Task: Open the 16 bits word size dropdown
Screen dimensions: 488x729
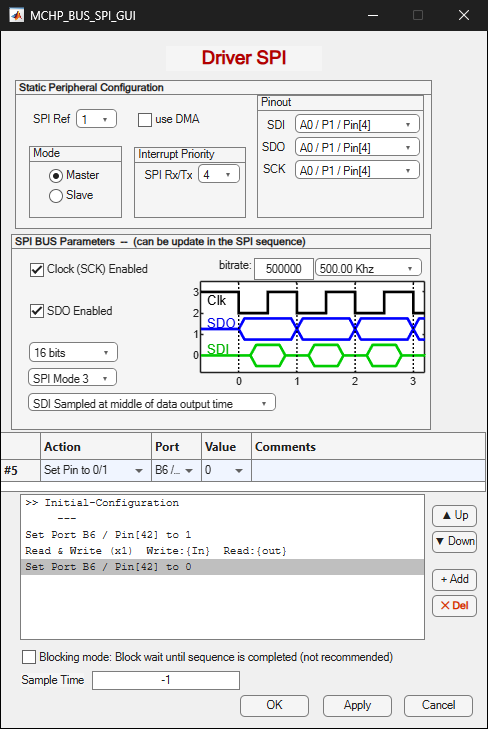Action: coord(73,352)
